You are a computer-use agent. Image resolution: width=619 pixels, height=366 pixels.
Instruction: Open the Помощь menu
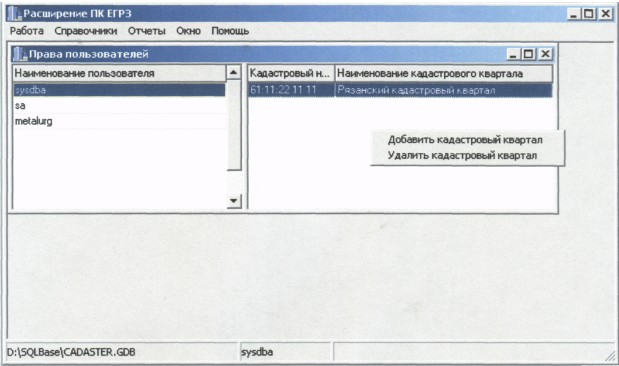(230, 31)
